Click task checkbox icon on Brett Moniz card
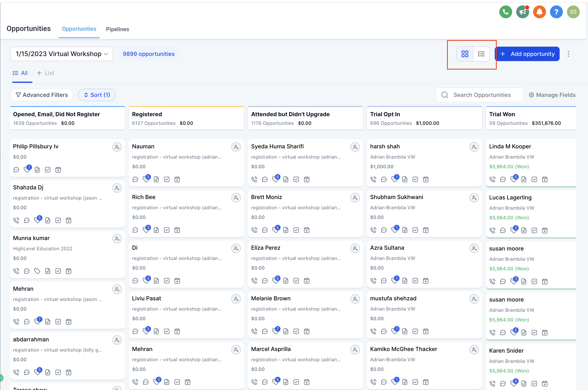 coord(296,230)
